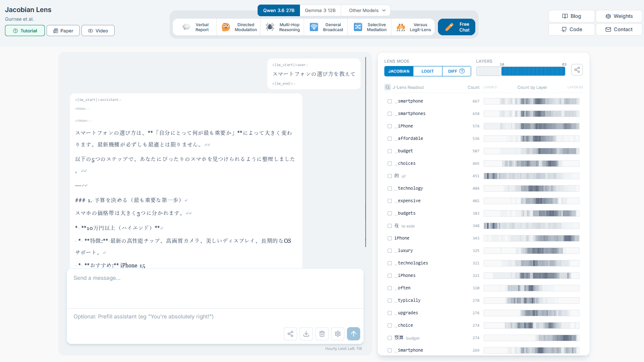Screen dimensions: 644x362
Task: Select the LOGIT lens mode
Action: [x=428, y=71]
